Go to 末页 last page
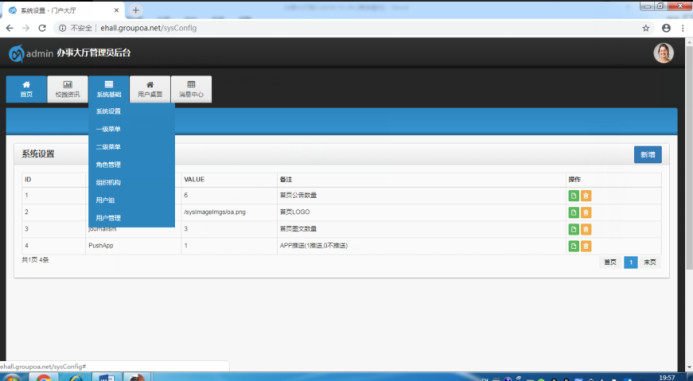Image resolution: width=693 pixels, height=381 pixels. pyautogui.click(x=650, y=263)
